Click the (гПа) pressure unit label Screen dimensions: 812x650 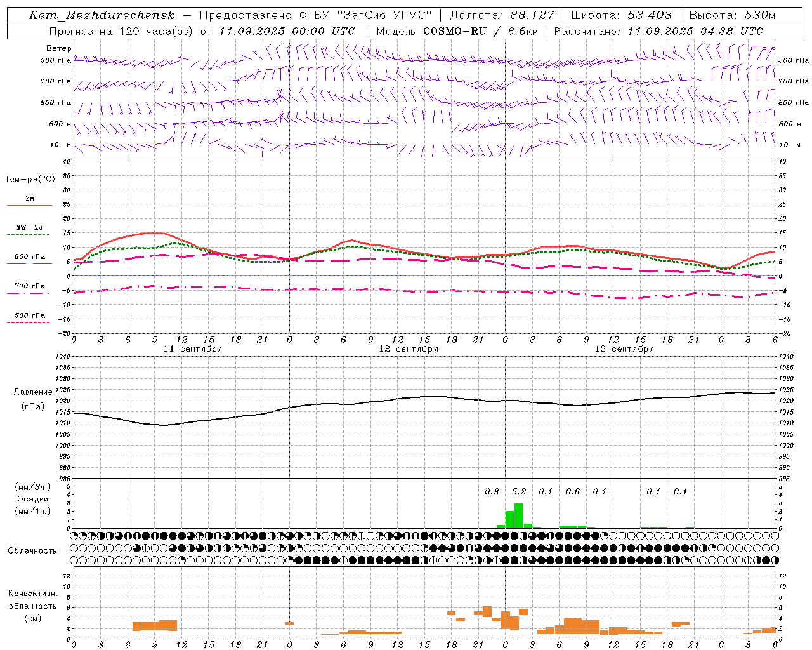33,407
